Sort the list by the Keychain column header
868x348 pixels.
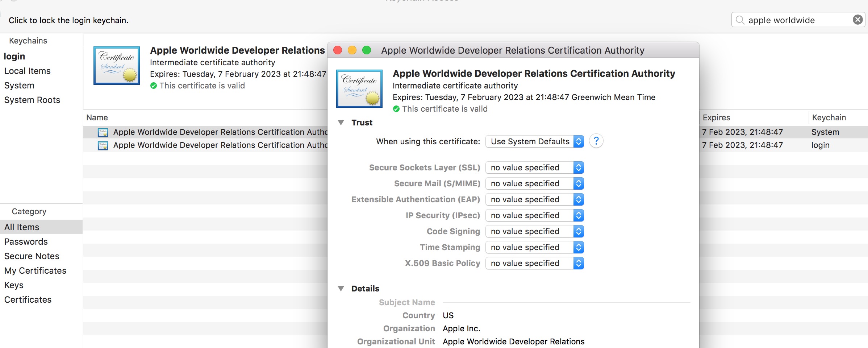coord(829,117)
